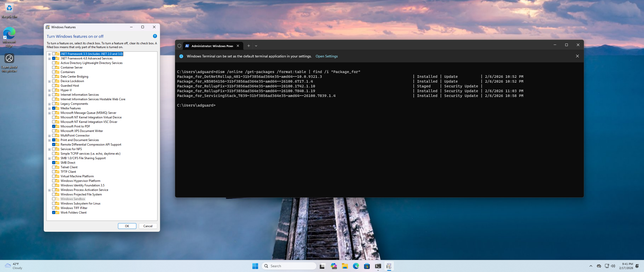The image size is (644, 272).
Task: Expand the Internet Information Services node
Action: click(50, 95)
